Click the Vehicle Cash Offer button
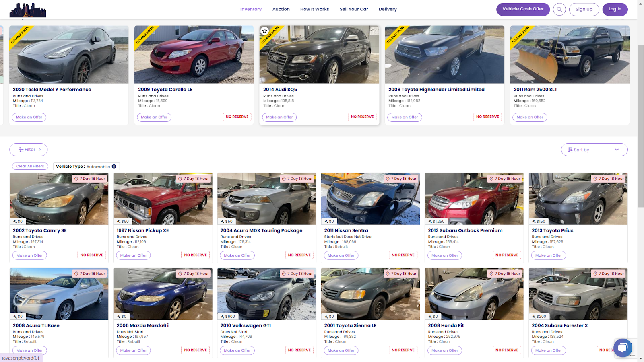 [x=522, y=9]
